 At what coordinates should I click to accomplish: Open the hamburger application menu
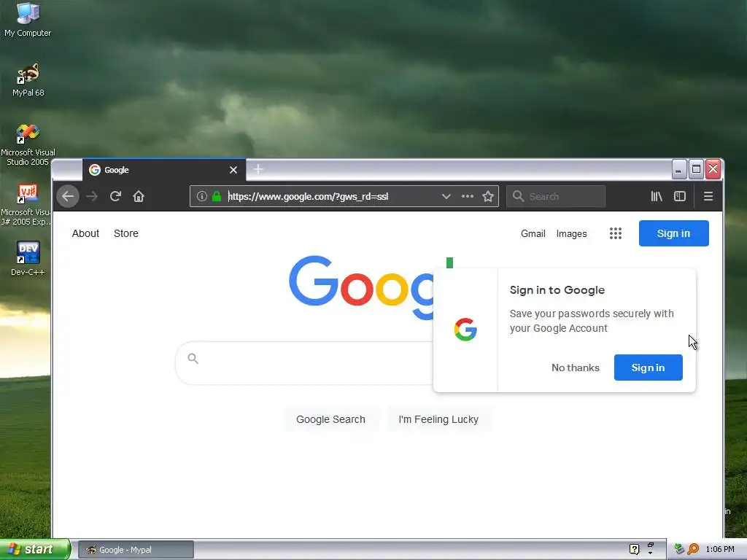pos(708,196)
